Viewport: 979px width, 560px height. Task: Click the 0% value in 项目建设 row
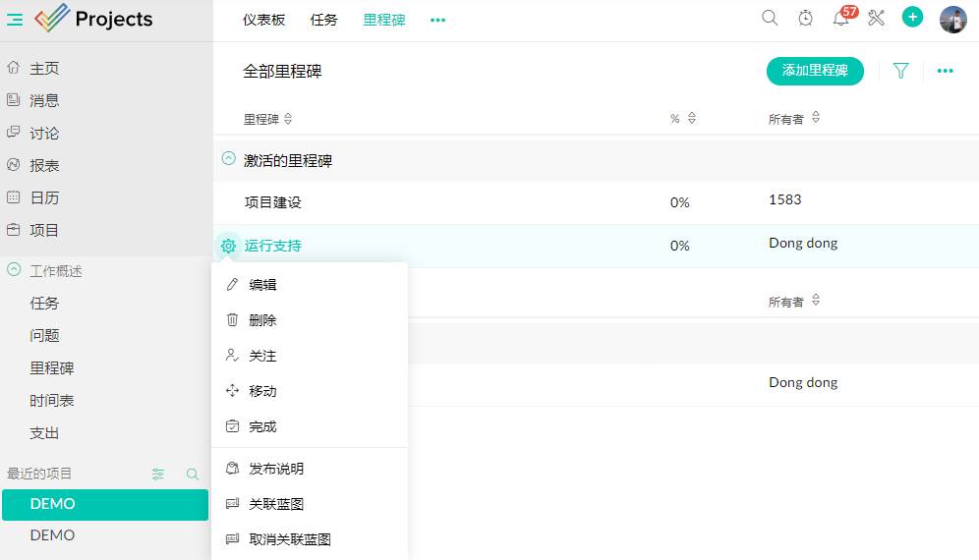click(x=680, y=202)
